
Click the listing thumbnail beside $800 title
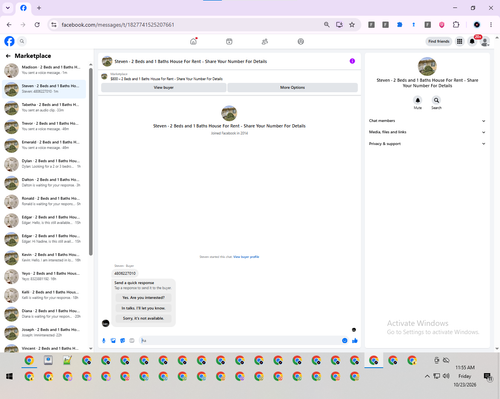click(x=104, y=77)
